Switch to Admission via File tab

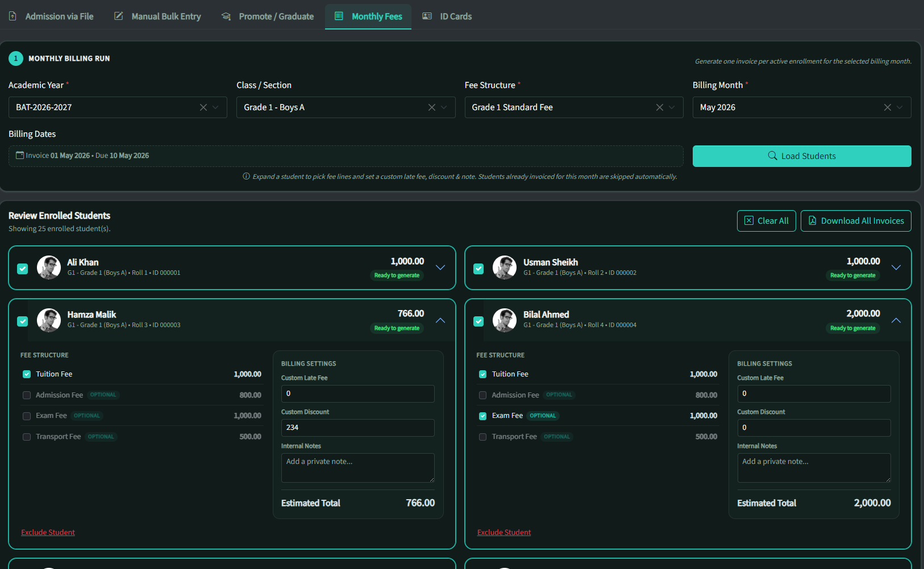[x=51, y=16]
